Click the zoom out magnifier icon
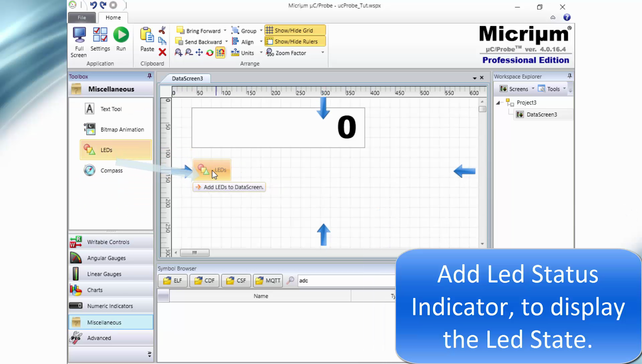Image resolution: width=642 pixels, height=364 pixels. [188, 52]
